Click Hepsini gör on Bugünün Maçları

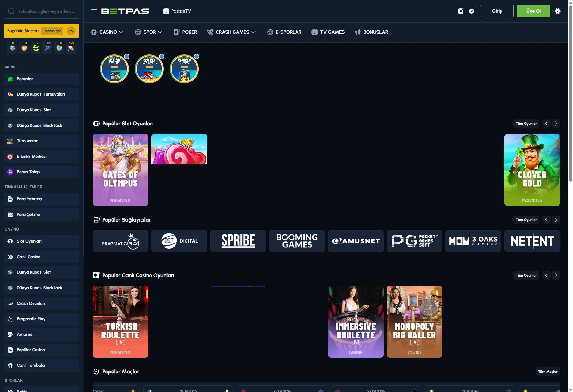(52, 31)
